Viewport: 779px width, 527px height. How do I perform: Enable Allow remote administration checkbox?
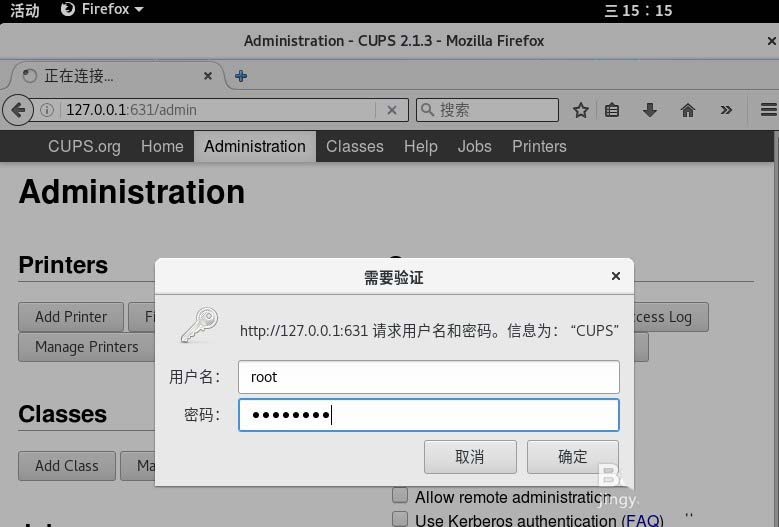pyautogui.click(x=400, y=495)
